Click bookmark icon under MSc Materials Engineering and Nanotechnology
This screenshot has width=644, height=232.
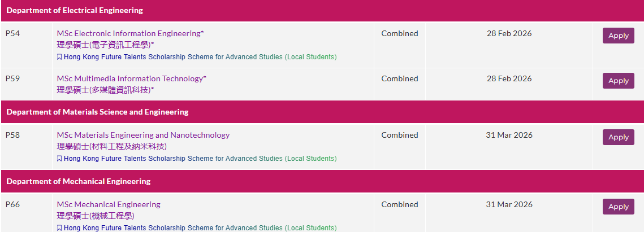pos(59,159)
